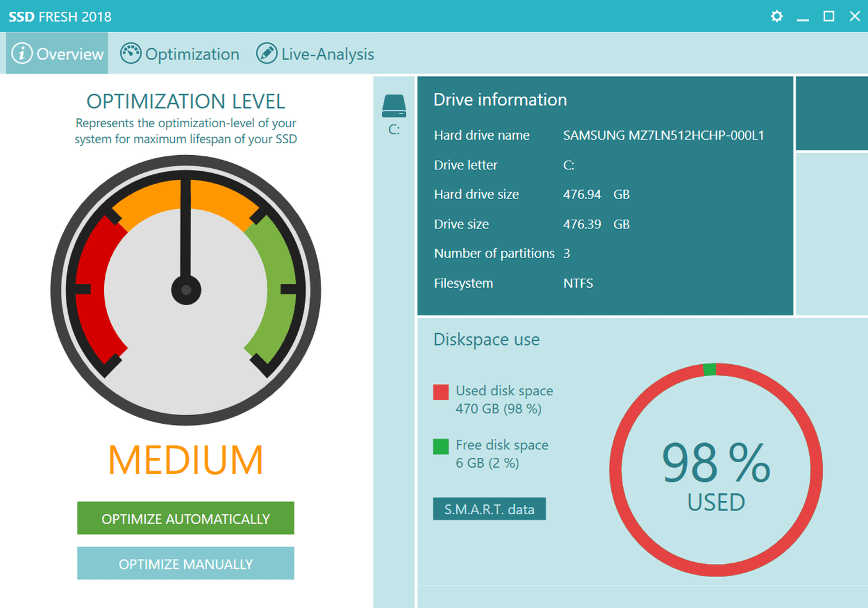868x608 pixels.
Task: Click the MEDIUM optimization label
Action: 185,459
